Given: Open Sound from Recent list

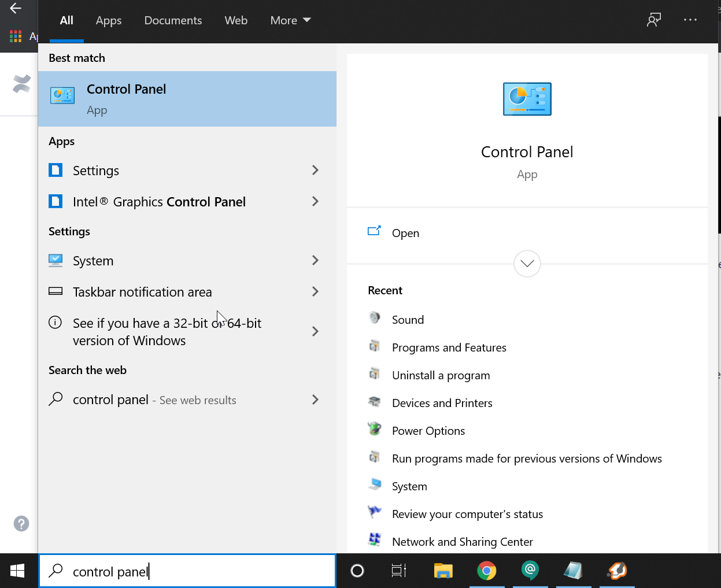Looking at the screenshot, I should click(408, 320).
